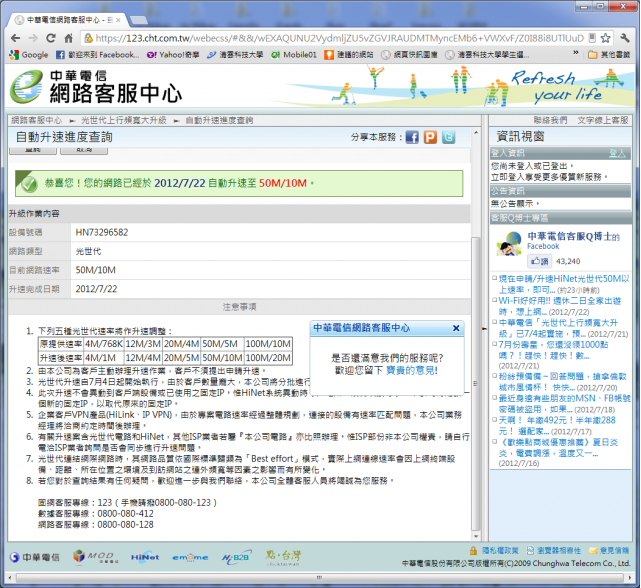641x588 pixels.
Task: Share this service on Plurk icon
Action: 430,137
